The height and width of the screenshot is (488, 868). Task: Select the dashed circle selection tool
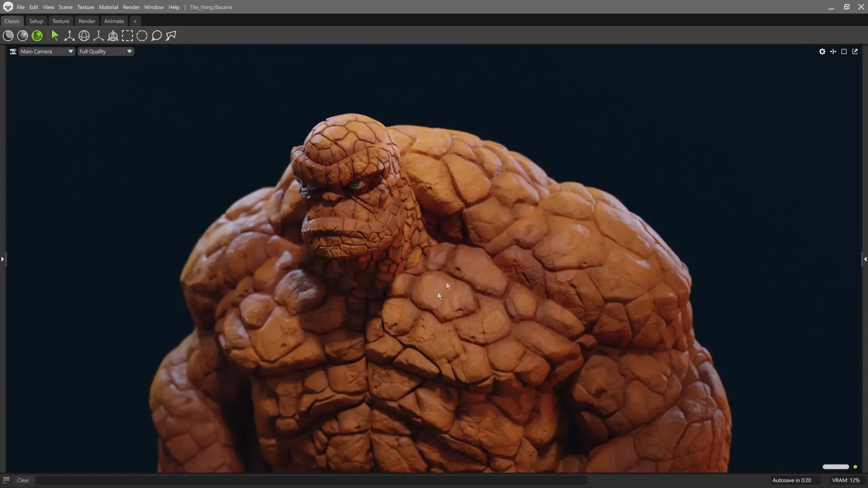click(x=142, y=36)
